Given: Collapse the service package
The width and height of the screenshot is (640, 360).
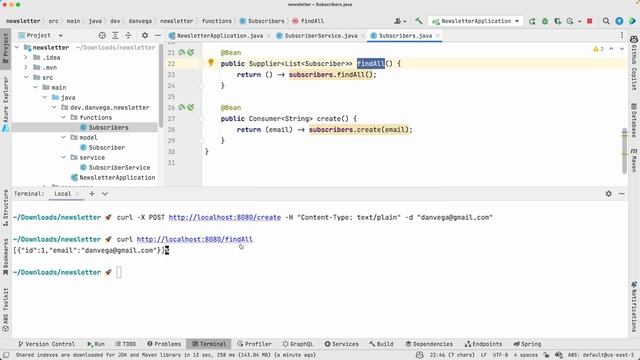Looking at the screenshot, I should (x=63, y=158).
